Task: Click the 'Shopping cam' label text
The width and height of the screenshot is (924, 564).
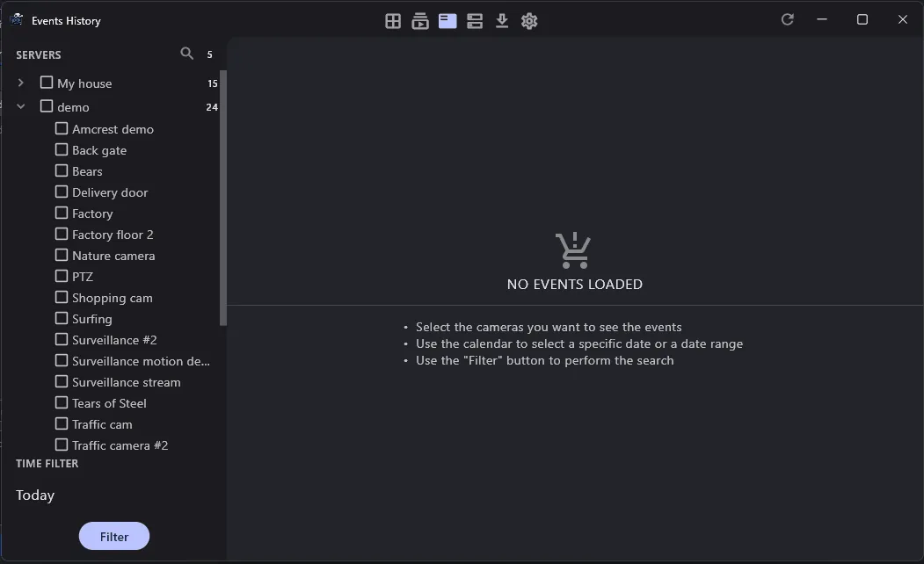Action: [x=112, y=299]
